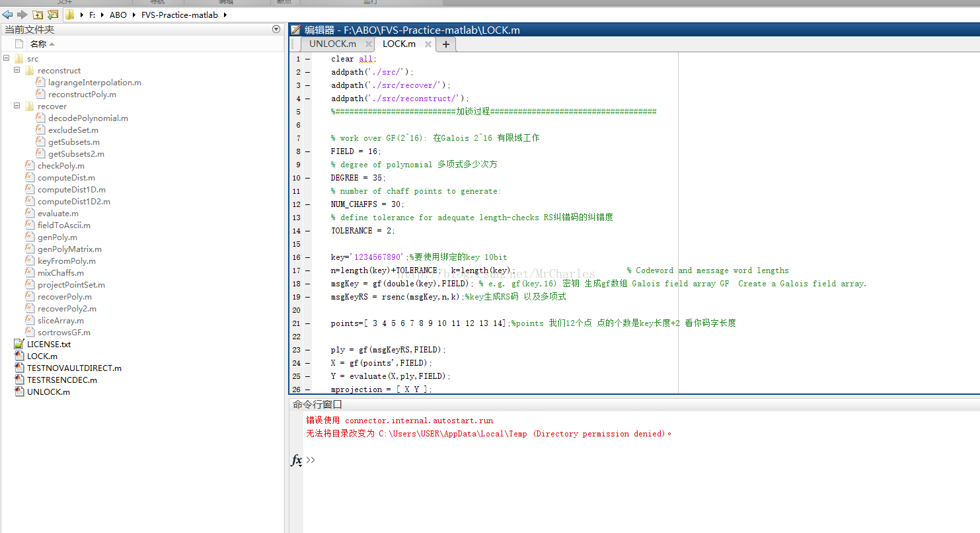980x533 pixels.
Task: Select genPoly.m in file list
Action: pyautogui.click(x=57, y=237)
